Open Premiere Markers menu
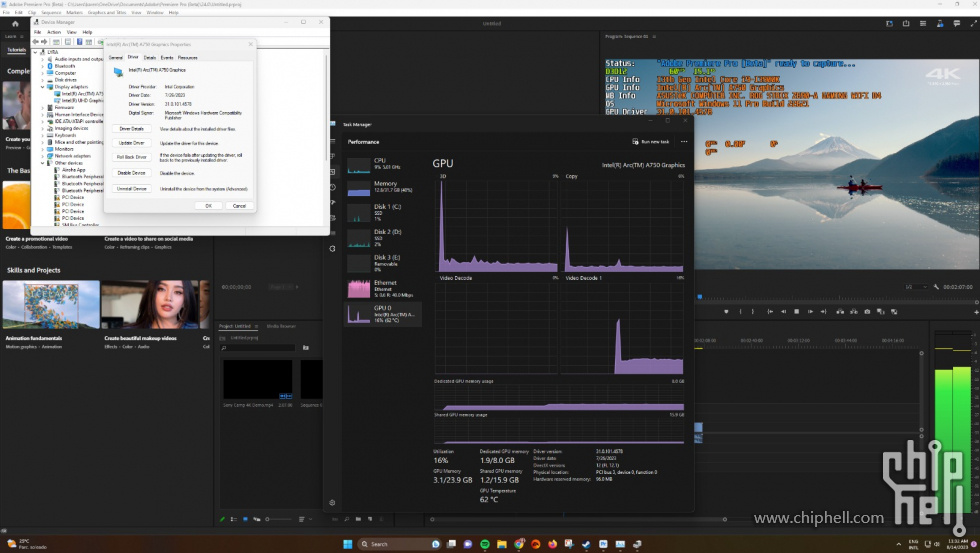 tap(74, 12)
